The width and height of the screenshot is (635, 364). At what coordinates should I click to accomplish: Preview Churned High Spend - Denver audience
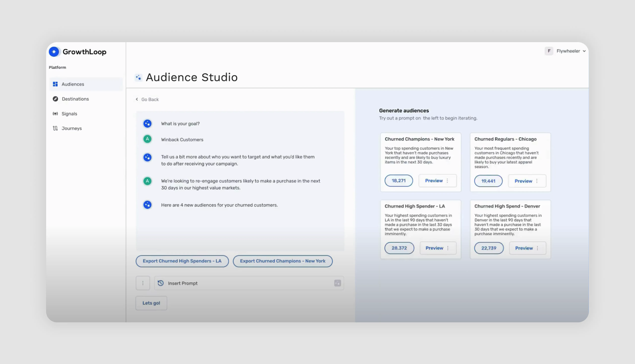tap(524, 248)
